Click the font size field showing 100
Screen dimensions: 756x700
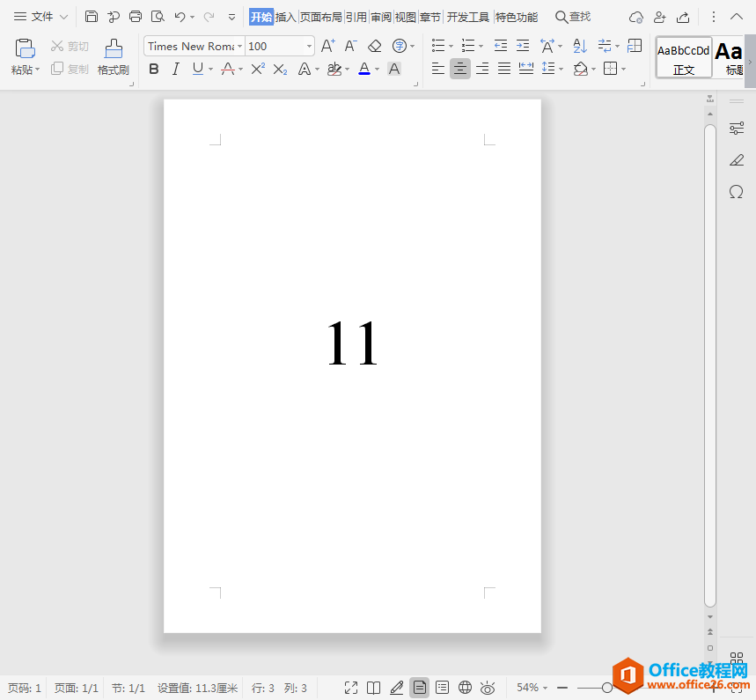[x=275, y=47]
